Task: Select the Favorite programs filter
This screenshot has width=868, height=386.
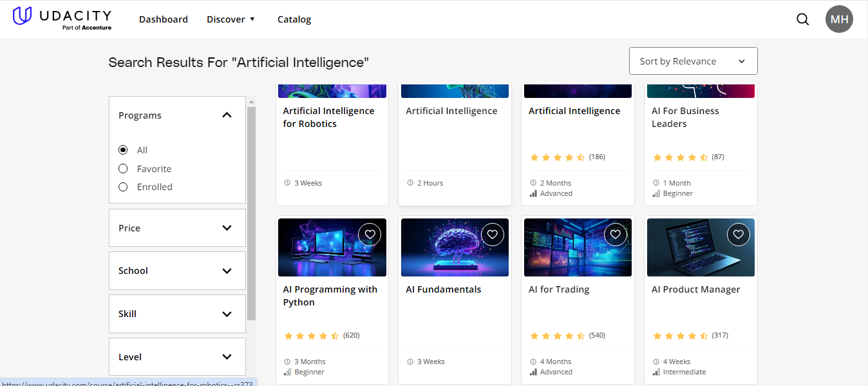Action: (122, 168)
